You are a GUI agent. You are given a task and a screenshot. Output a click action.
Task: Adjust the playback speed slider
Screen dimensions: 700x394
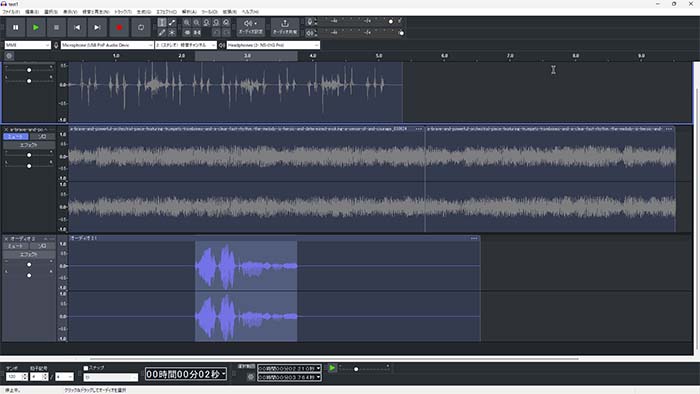tap(356, 369)
